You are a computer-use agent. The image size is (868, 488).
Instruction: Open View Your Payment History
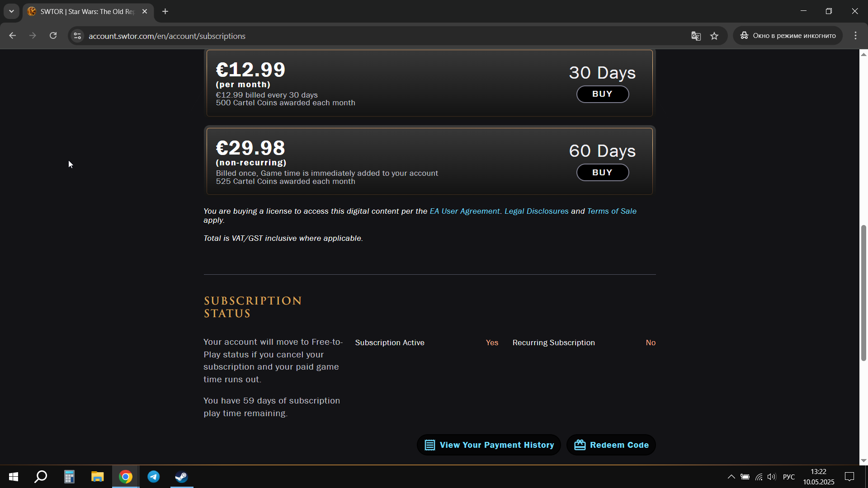pyautogui.click(x=489, y=445)
